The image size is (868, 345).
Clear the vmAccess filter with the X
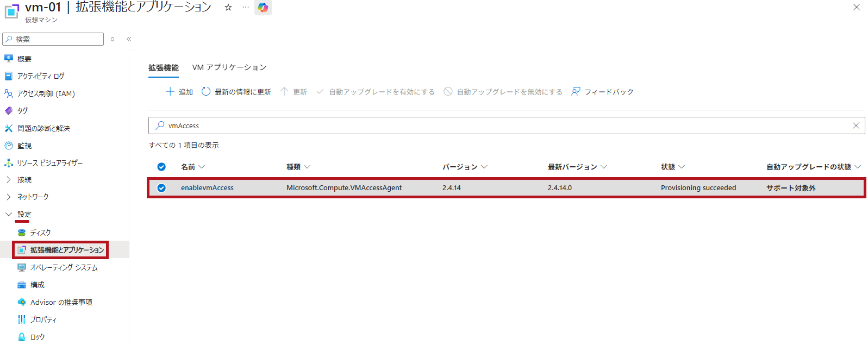click(856, 126)
